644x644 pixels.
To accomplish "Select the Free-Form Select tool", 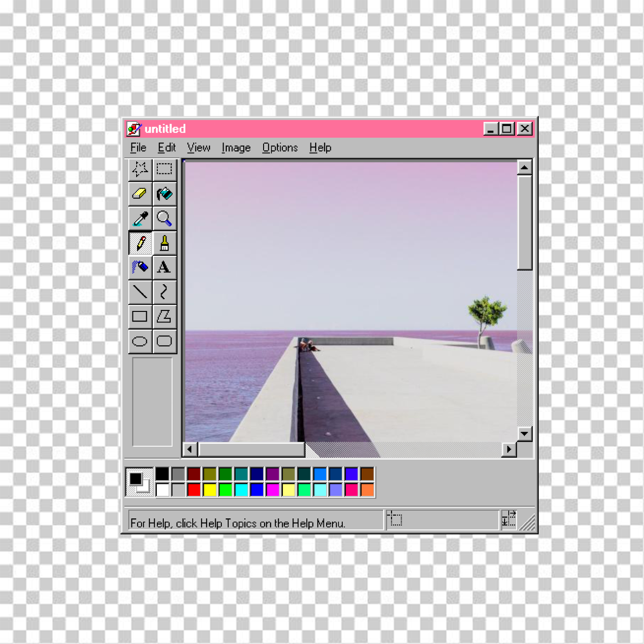I will point(140,169).
